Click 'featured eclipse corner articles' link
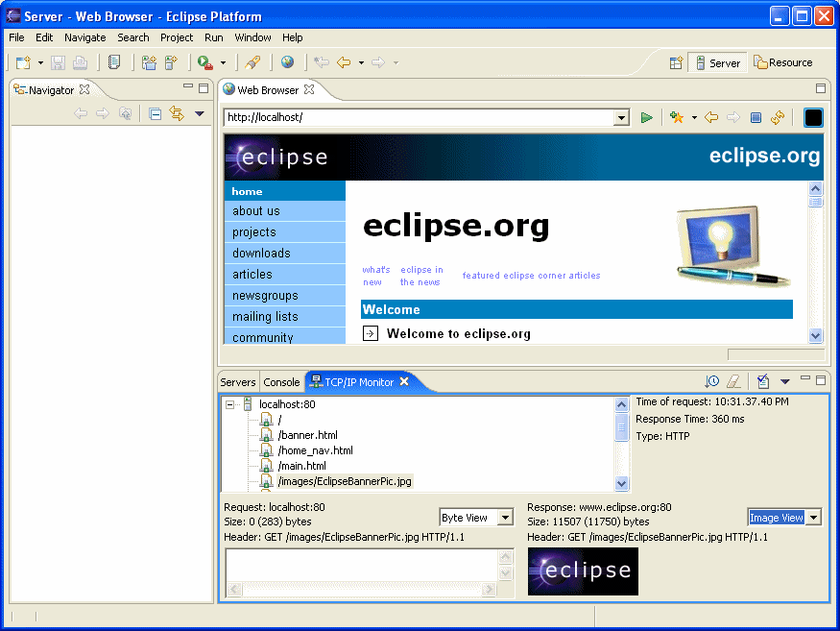Screen dimensions: 840x631 [532, 275]
